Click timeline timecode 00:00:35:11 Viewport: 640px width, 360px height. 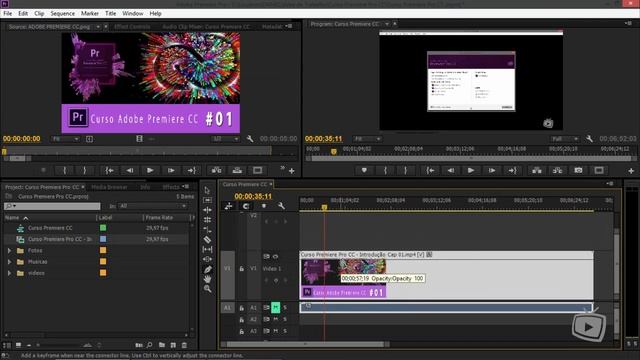point(253,196)
